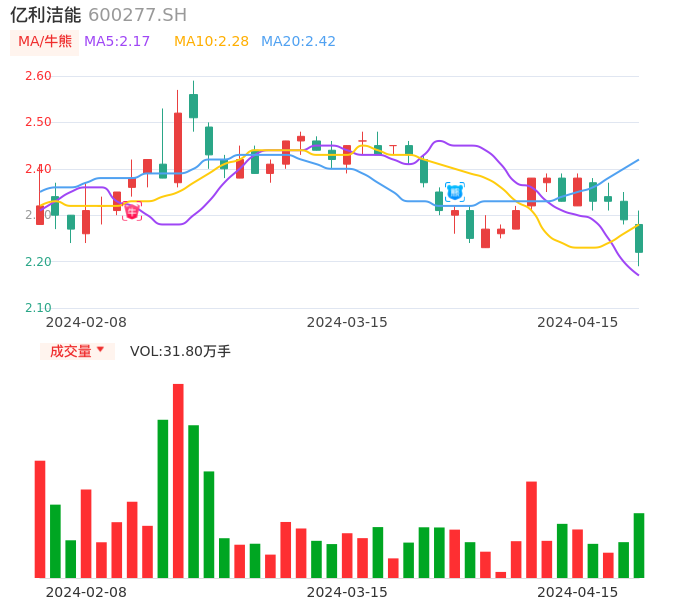The height and width of the screenshot is (606, 686).
Task: Click the 2024-04-15 date label under volume chart
Action: pos(577,591)
